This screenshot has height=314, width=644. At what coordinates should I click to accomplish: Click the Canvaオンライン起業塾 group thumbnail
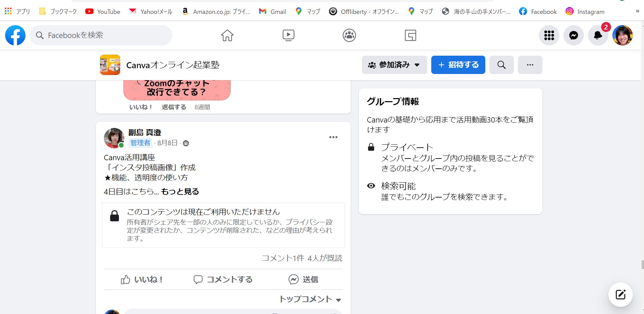tap(110, 65)
